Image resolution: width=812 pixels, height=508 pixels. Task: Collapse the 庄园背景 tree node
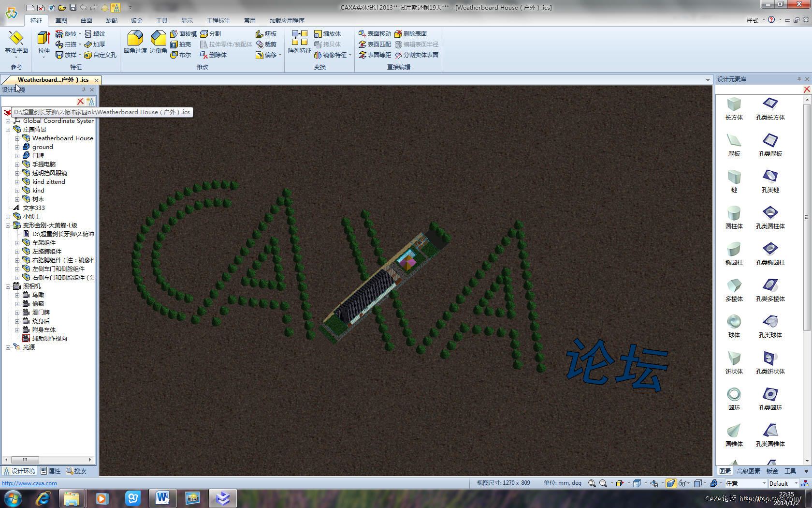pos(8,130)
